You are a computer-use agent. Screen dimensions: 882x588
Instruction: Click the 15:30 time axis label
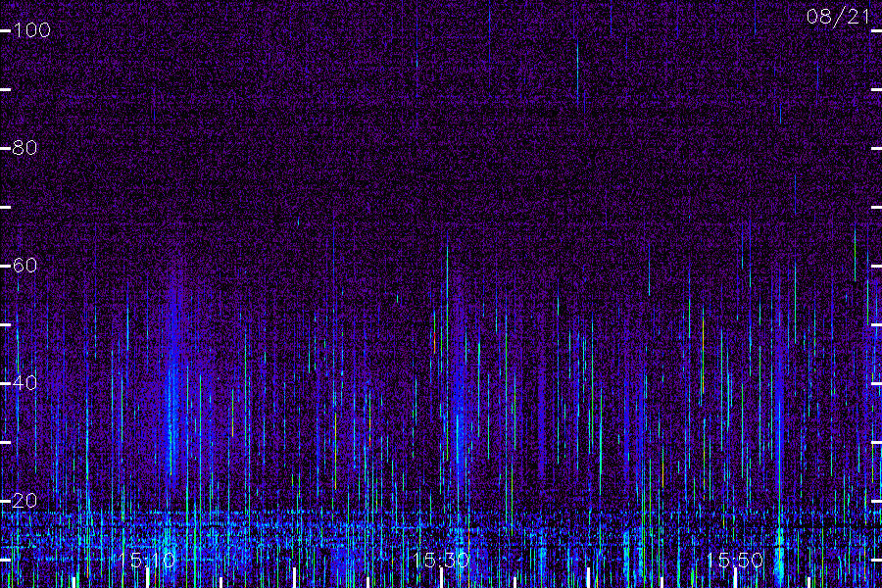coord(441,560)
